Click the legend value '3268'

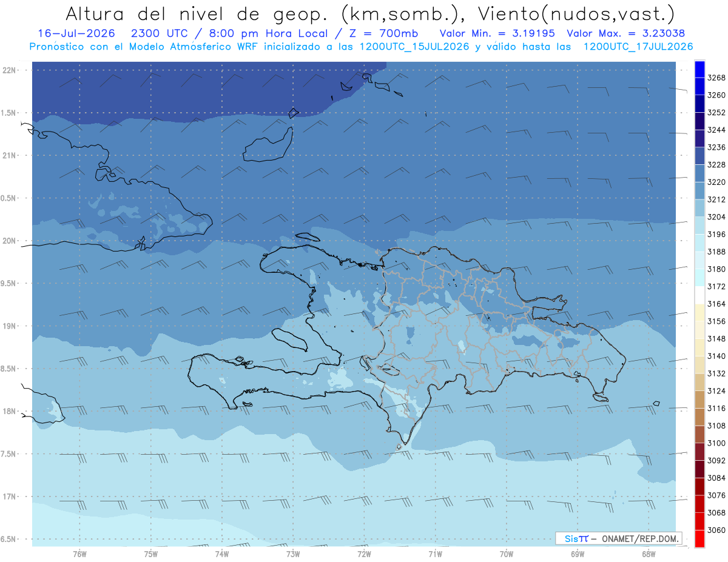[716, 78]
